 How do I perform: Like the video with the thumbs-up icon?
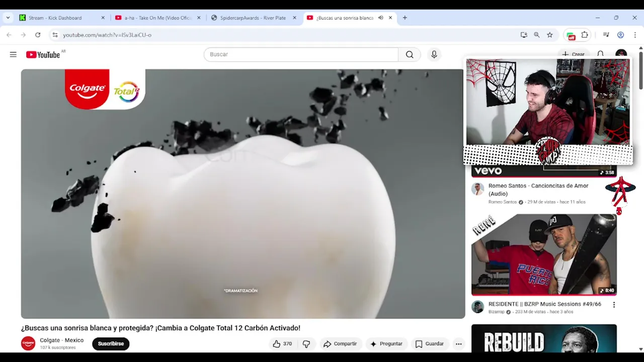tap(276, 344)
